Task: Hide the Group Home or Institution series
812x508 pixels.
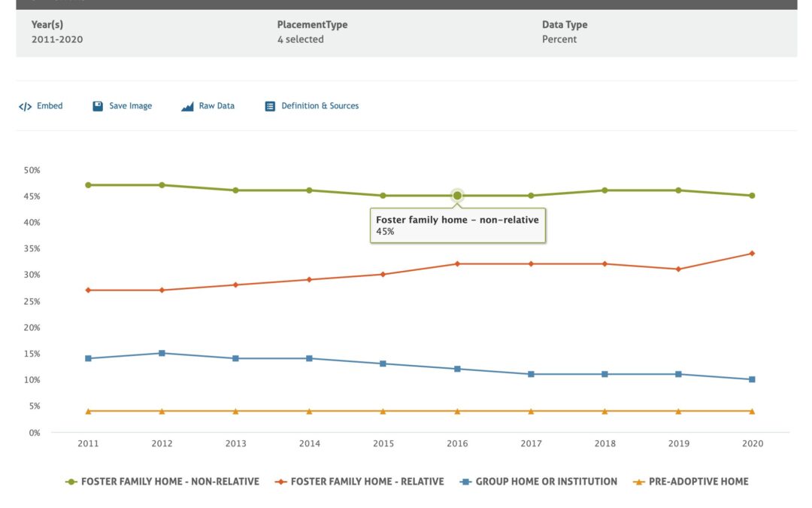Action: (546, 482)
